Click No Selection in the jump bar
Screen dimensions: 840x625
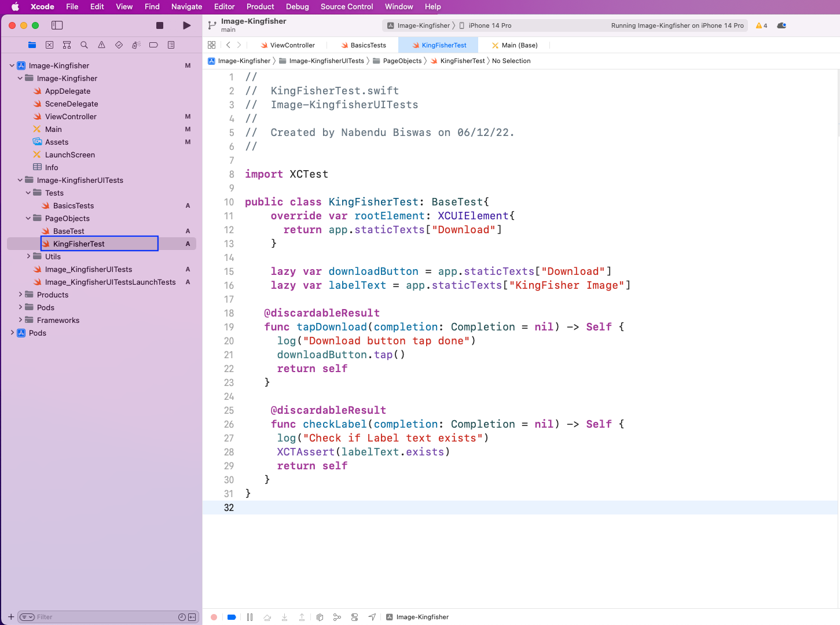pyautogui.click(x=511, y=61)
